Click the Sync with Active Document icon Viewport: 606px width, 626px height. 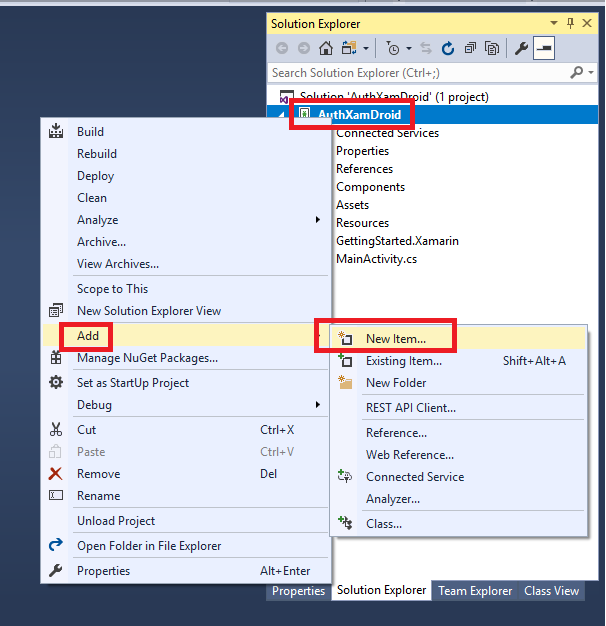(x=349, y=48)
